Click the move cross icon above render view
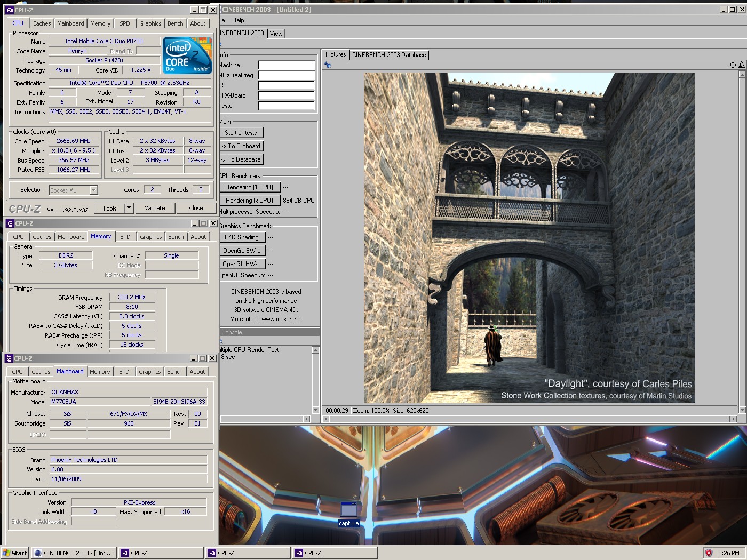Viewport: 747px width, 560px height. [733, 65]
